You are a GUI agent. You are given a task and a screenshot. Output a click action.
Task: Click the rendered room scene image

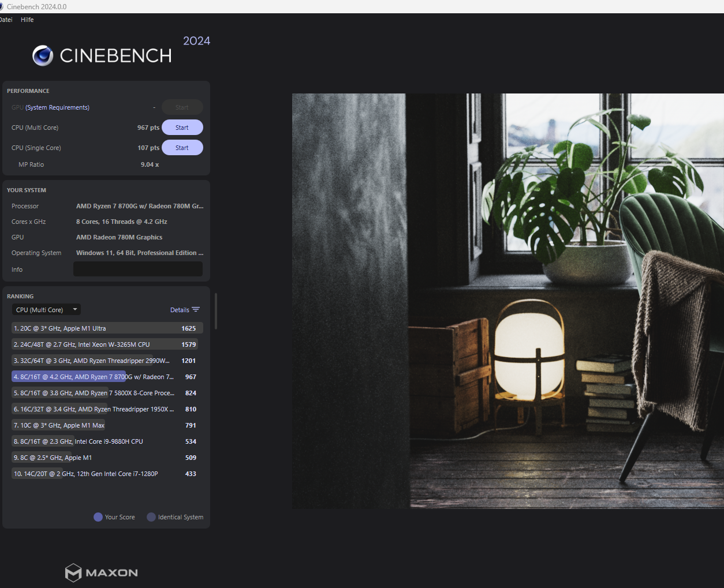[x=508, y=301]
